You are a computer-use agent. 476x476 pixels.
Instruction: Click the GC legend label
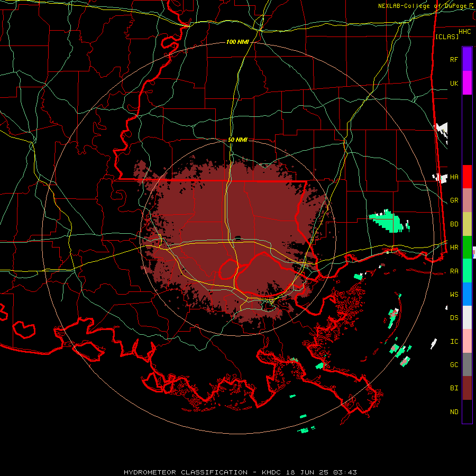454,365
